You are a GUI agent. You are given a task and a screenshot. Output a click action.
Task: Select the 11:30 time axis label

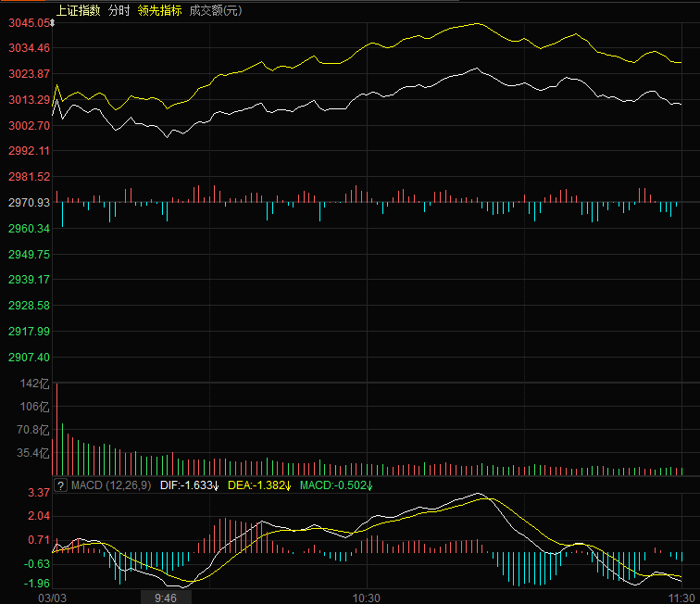[683, 598]
